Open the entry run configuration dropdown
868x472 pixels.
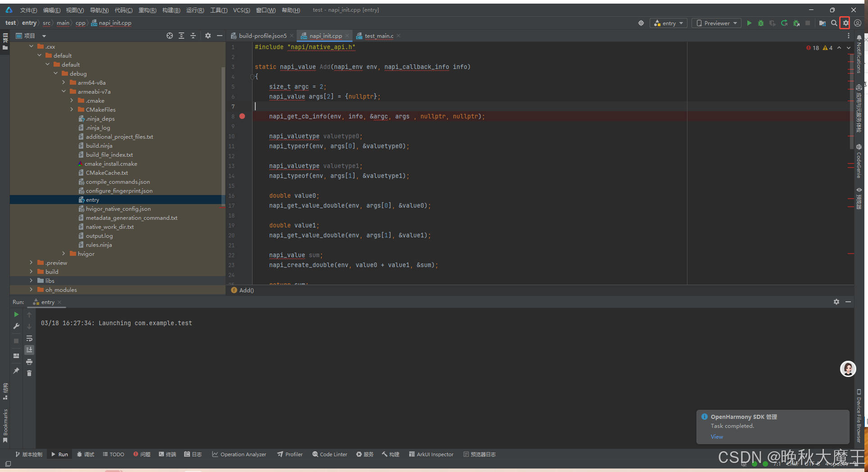click(x=669, y=23)
